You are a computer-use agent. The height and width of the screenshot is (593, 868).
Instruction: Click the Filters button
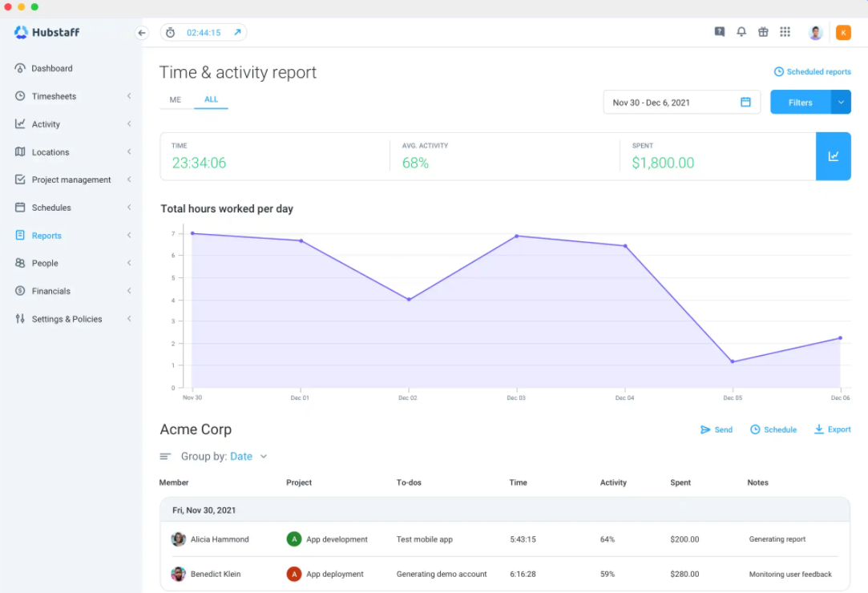800,103
